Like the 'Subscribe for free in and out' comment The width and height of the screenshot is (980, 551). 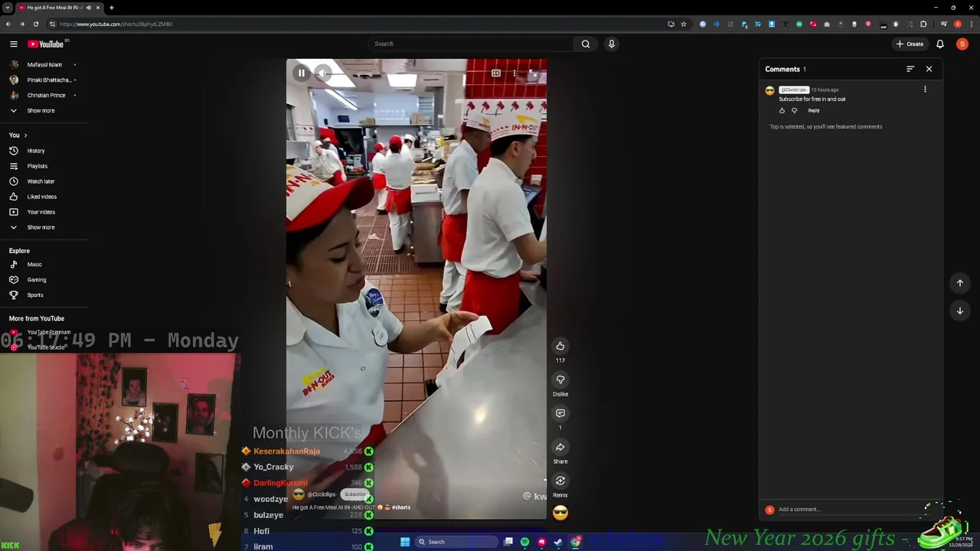pyautogui.click(x=782, y=110)
